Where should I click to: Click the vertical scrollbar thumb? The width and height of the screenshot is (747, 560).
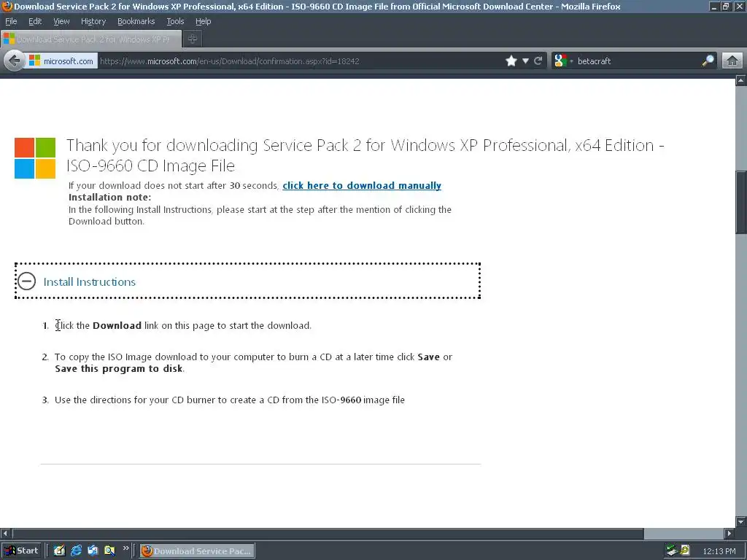point(741,203)
